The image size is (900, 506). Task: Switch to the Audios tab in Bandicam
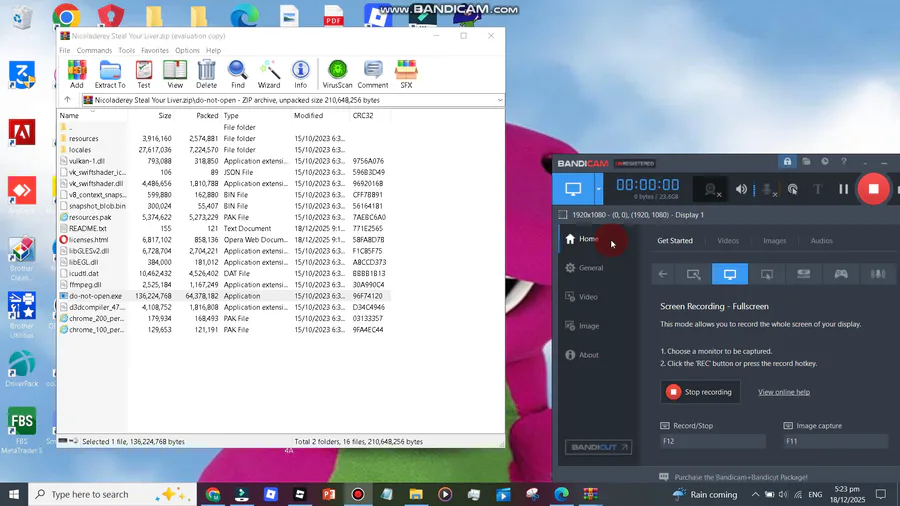821,241
